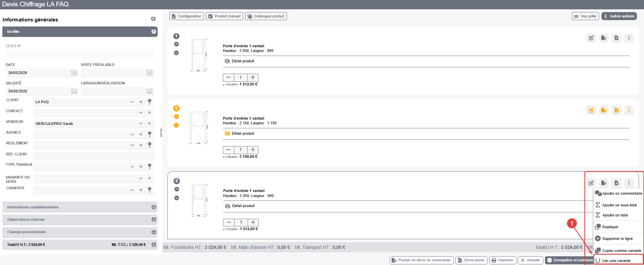Screen dimensions: 644x265
Task: Toggle Détail produit visibility on line 1
Action: coord(227,61)
